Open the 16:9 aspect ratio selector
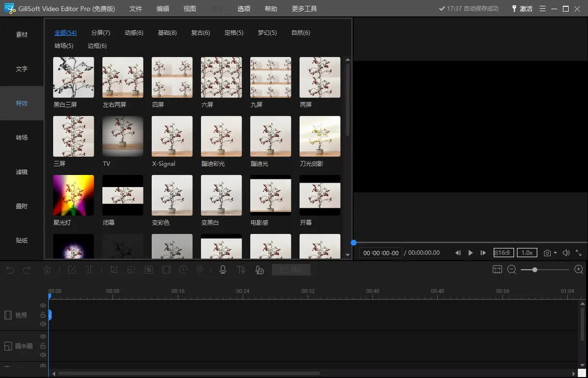The height and width of the screenshot is (378, 588). pos(503,253)
